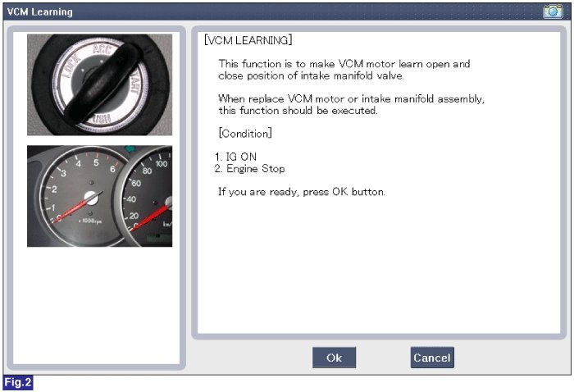The height and width of the screenshot is (392, 574).
Task: Click the black key in the ignition
Action: click(x=99, y=86)
